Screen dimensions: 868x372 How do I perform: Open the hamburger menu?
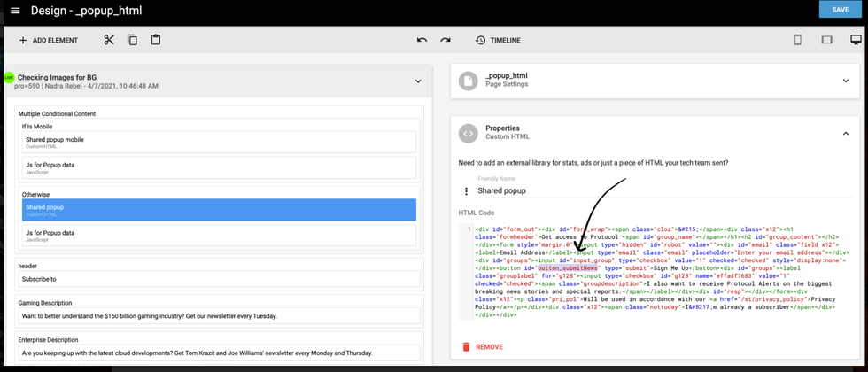tap(15, 11)
